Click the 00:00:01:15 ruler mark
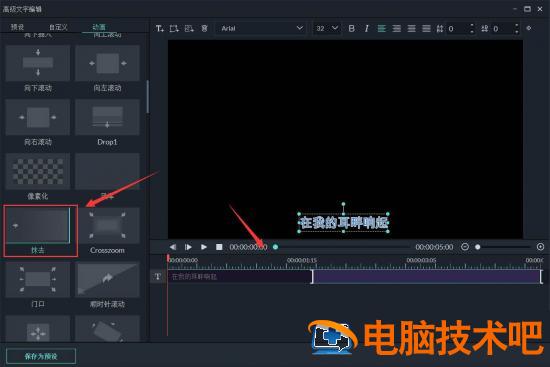The image size is (550, 367). [x=302, y=260]
